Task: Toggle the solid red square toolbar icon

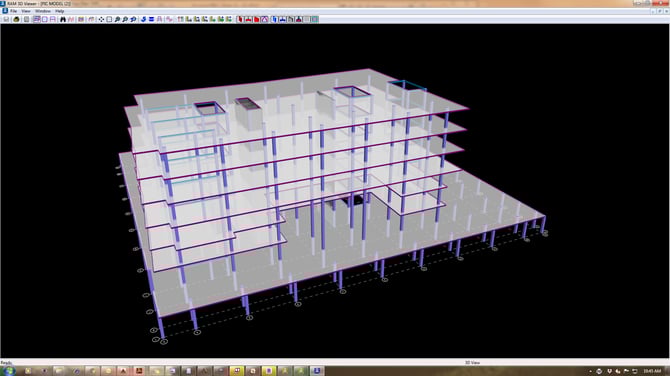Action: (x=257, y=19)
